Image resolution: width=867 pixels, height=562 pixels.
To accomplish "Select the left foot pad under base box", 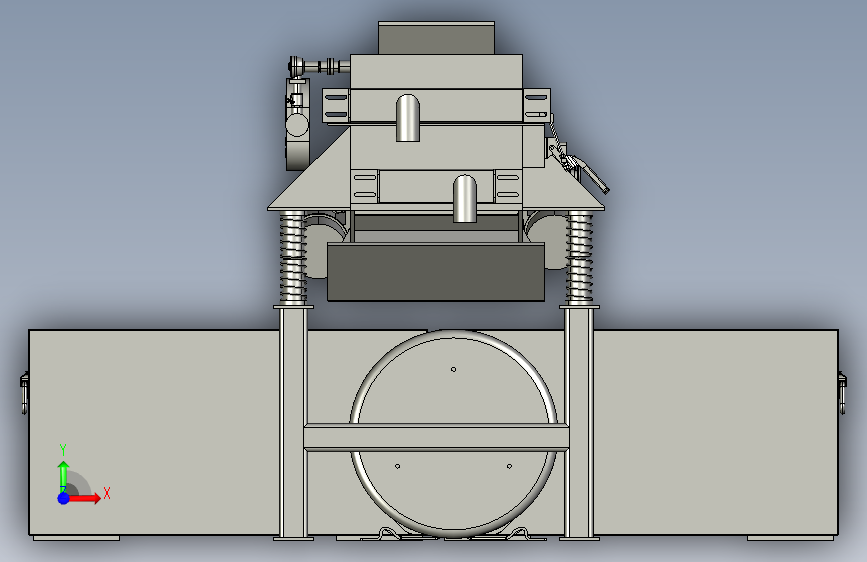I will click(76, 538).
